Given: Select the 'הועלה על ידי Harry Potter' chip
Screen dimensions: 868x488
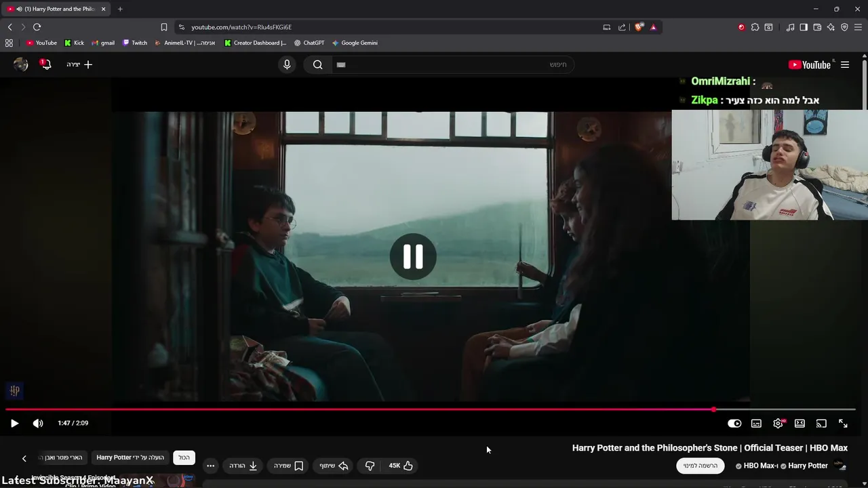Looking at the screenshot, I should point(130,457).
